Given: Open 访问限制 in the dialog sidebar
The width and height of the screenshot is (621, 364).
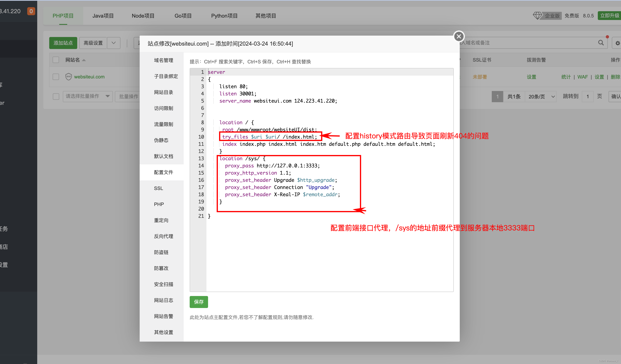Looking at the screenshot, I should (162, 108).
